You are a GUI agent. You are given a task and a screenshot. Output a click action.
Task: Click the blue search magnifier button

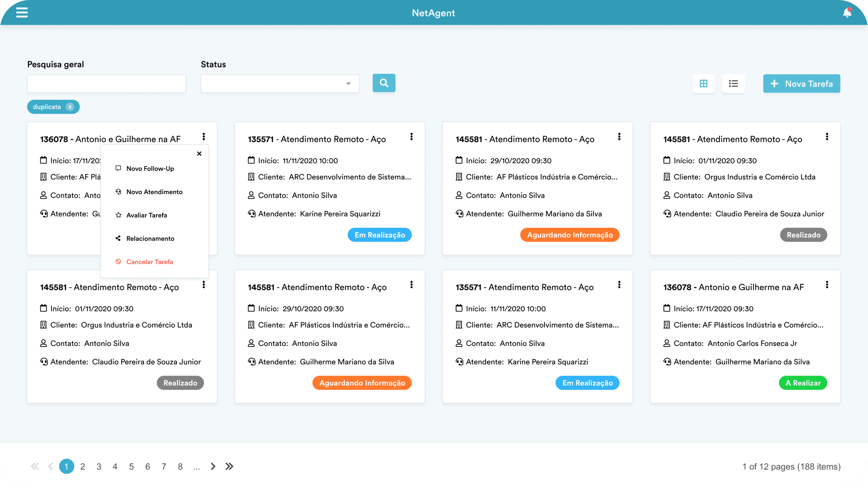[x=384, y=83]
